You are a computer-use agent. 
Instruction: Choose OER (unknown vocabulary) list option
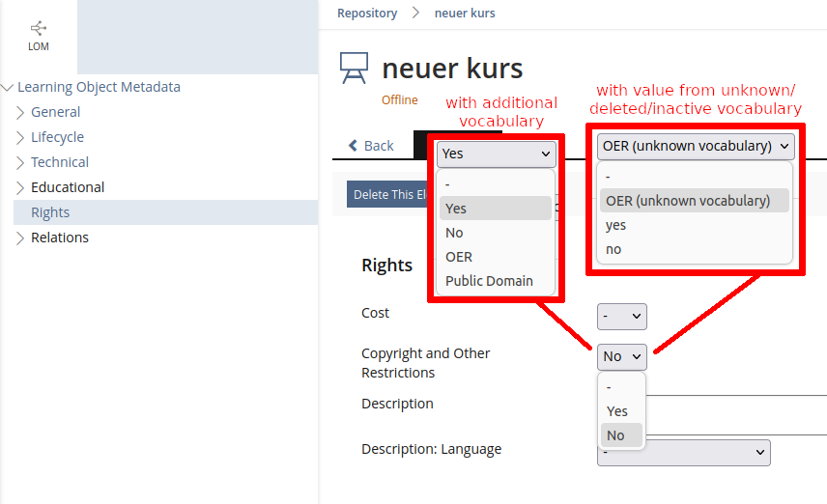point(687,201)
